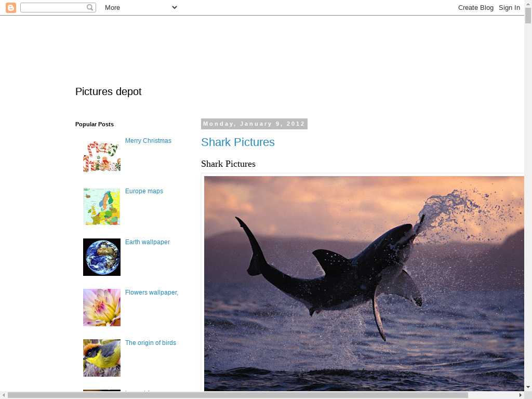Image resolution: width=532 pixels, height=399 pixels.
Task: Open the Shark Pictures post title
Action: [238, 142]
